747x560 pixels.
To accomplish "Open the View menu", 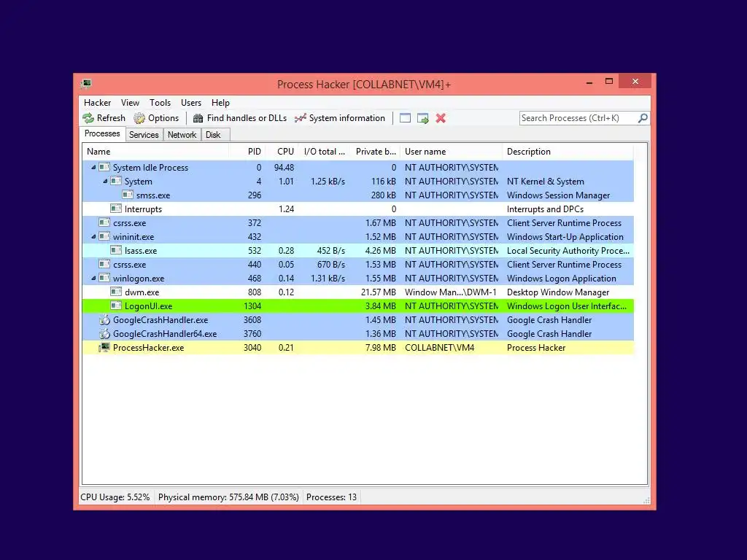I will pyautogui.click(x=130, y=102).
